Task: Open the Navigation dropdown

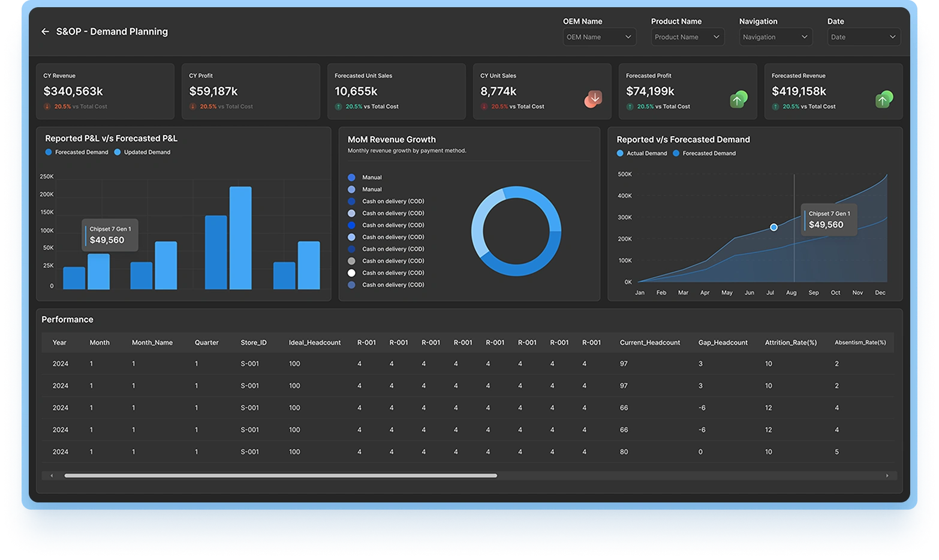Action: coord(775,37)
